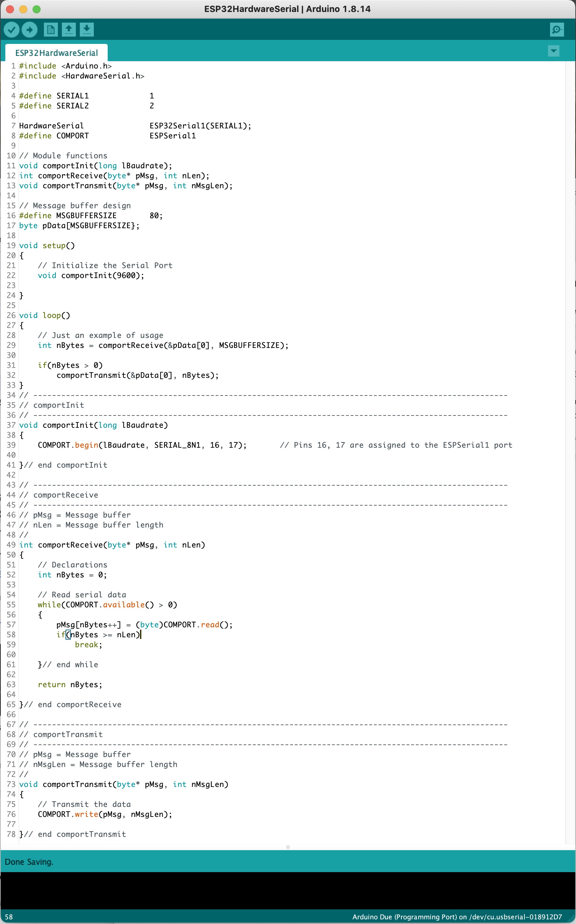Click the Verify checkmark icon

[x=11, y=29]
